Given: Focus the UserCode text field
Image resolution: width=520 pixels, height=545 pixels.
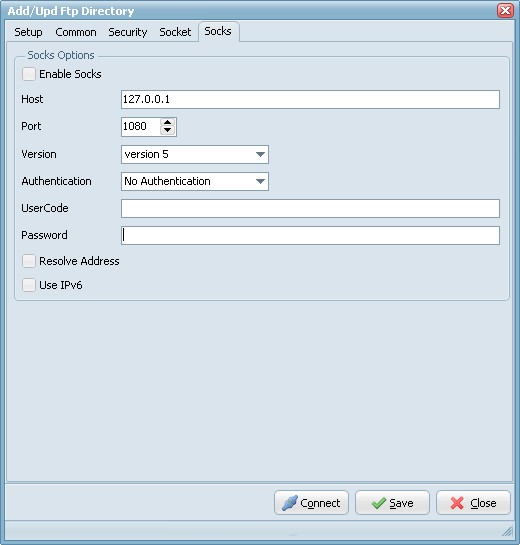Looking at the screenshot, I should [x=310, y=209].
